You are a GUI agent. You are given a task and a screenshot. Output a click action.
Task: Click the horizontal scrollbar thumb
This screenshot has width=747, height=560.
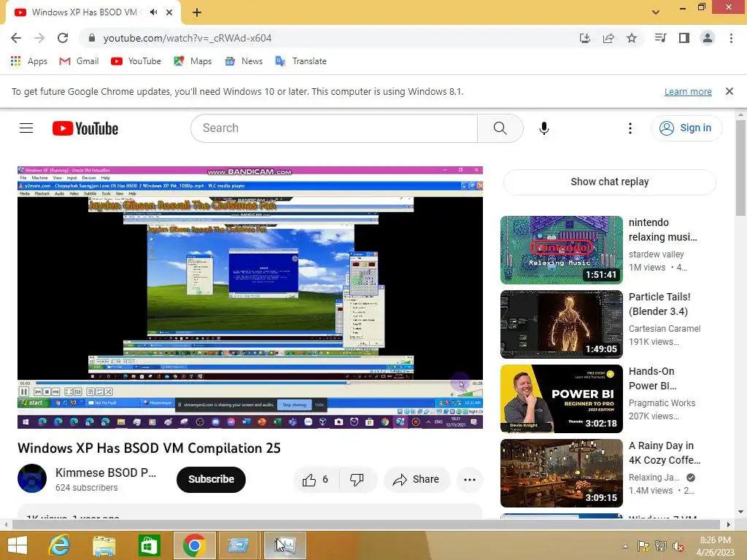pos(366,524)
